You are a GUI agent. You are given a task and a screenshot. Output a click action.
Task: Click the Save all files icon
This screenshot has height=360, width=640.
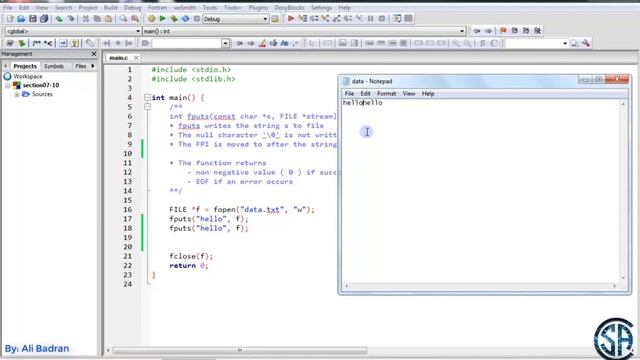click(x=44, y=19)
